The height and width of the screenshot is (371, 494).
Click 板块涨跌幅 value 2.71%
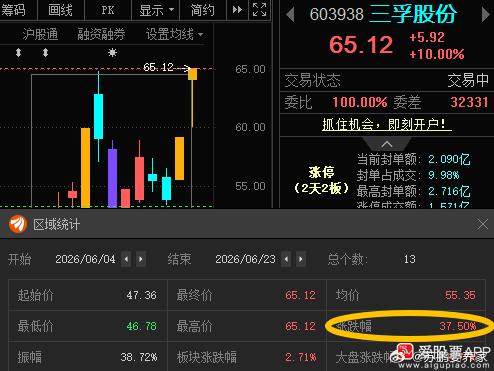(x=301, y=357)
